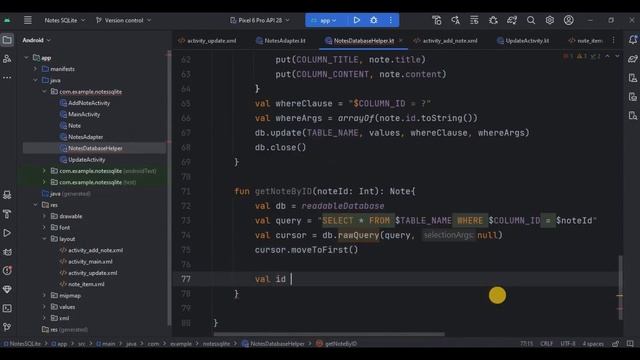
Task: Open the Run tool window
Action: [x=7, y=233]
